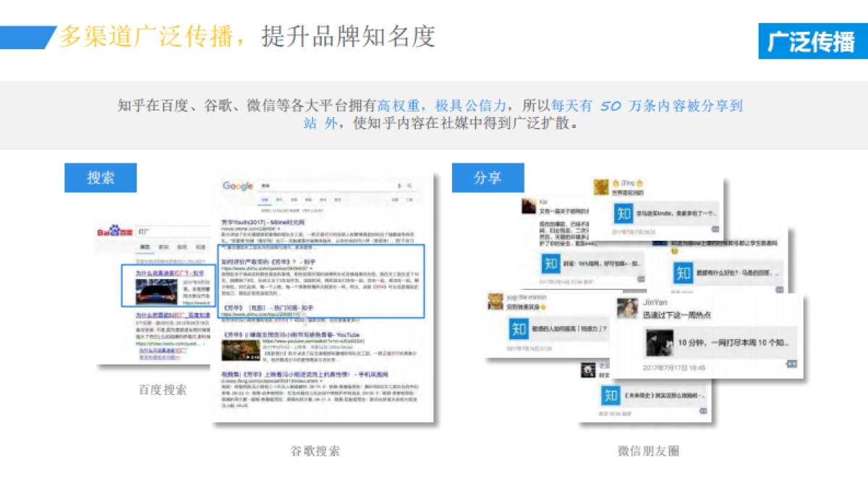
Task: Click Kai's profile avatar in the share column
Action: pos(528,206)
